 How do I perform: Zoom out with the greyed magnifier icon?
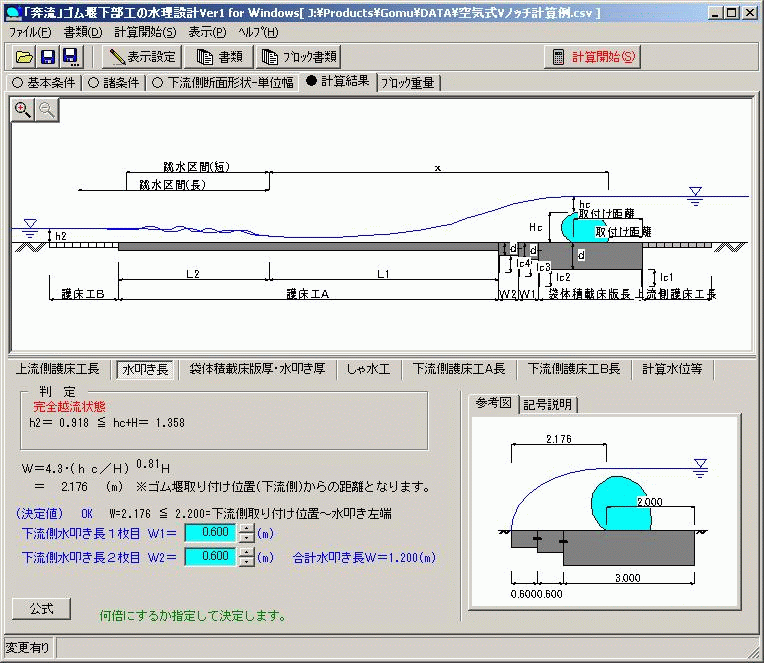pyautogui.click(x=47, y=110)
